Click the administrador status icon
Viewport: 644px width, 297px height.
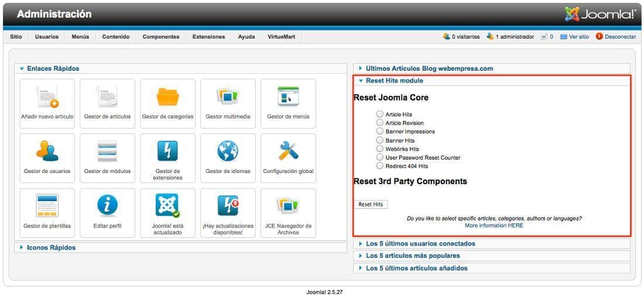pos(490,36)
